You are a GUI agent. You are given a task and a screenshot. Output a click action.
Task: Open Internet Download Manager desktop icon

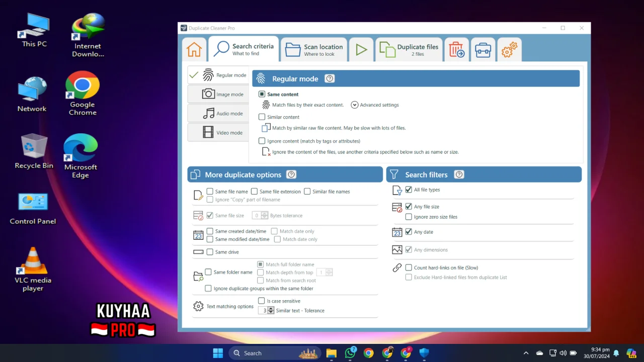pos(88,35)
